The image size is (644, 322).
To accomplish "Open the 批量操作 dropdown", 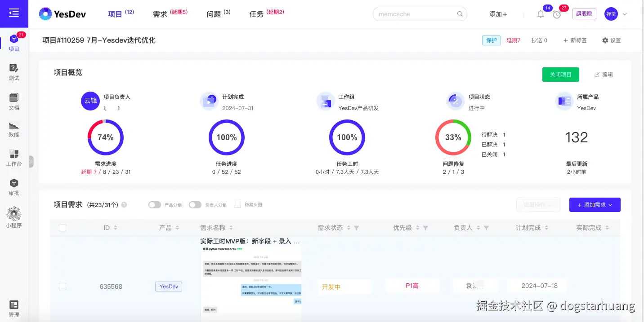I will click(538, 205).
